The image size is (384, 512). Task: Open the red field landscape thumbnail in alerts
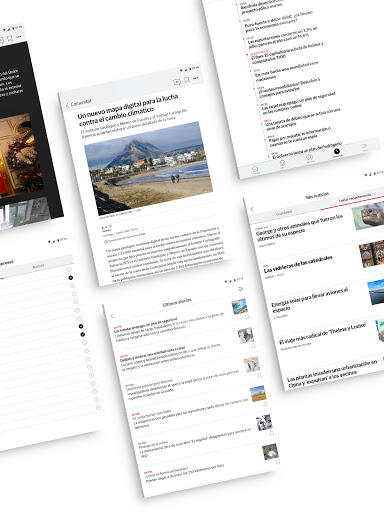(x=258, y=394)
